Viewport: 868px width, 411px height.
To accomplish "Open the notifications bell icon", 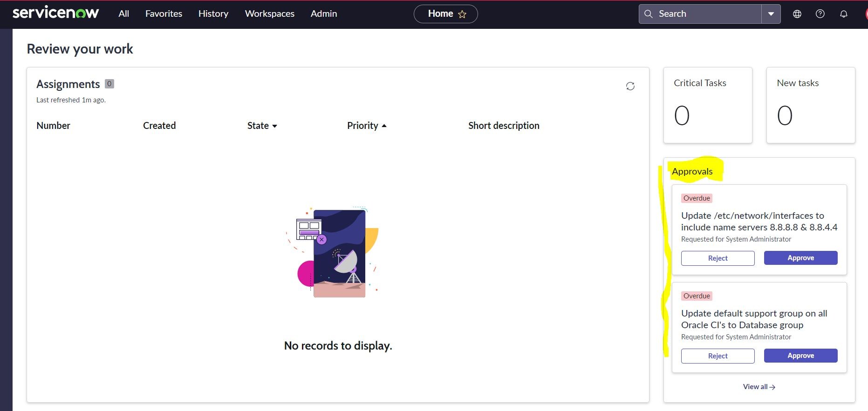I will [843, 14].
